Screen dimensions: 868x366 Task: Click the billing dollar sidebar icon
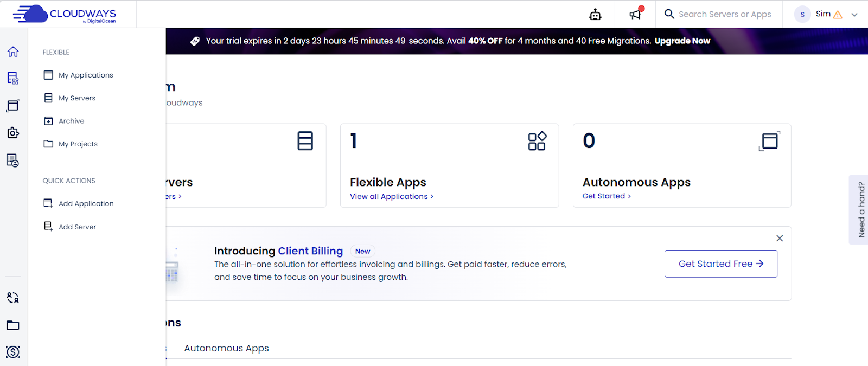13,352
